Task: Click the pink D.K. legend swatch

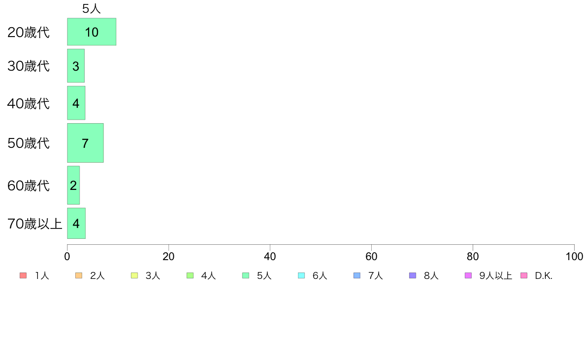Action: tap(524, 275)
